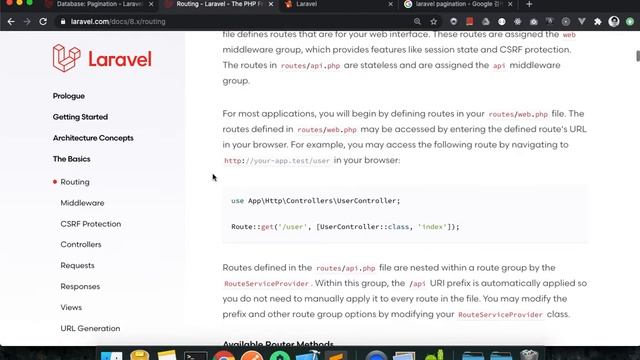Viewport: 640px width, 360px height.
Task: Open Sublime Text from the Dock
Action: click(x=336, y=356)
